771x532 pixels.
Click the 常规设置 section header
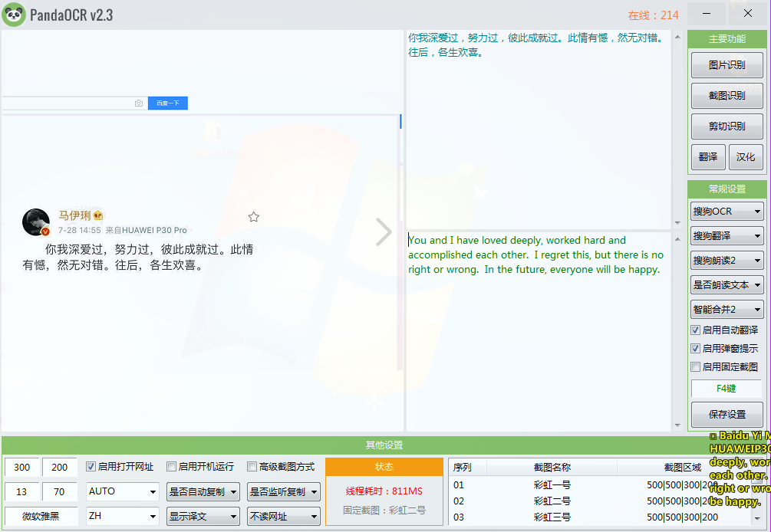(727, 189)
